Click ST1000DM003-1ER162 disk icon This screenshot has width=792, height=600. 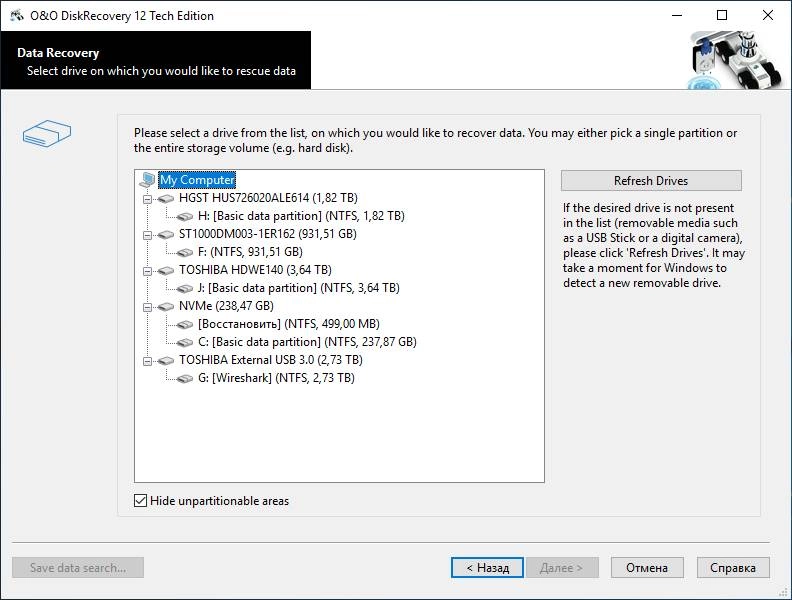(x=166, y=234)
